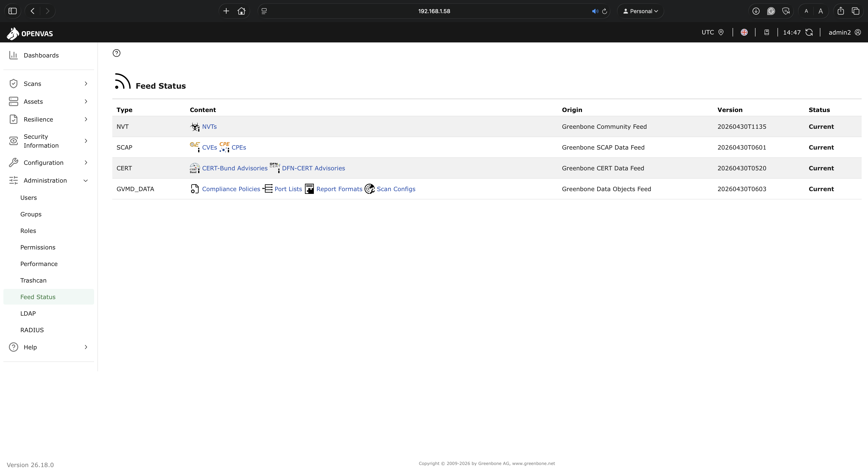Open the Performance page
868x476 pixels.
[x=39, y=264]
